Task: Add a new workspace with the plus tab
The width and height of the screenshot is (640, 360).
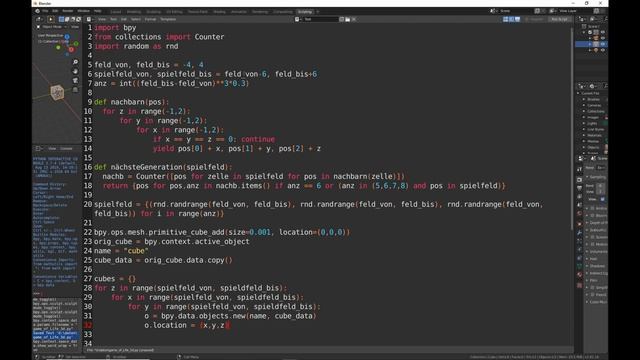Action: coord(318,12)
